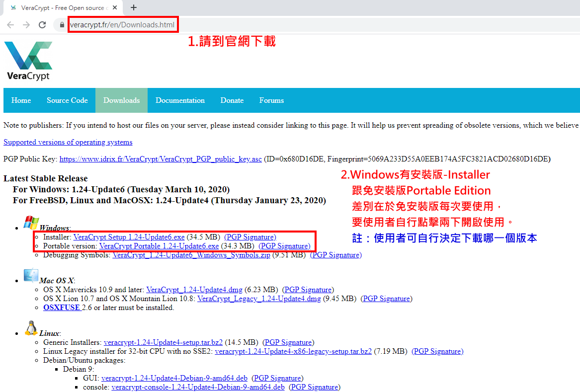The width and height of the screenshot is (580, 392).
Task: Click the 'Debian 9:' list label
Action: 79,369
